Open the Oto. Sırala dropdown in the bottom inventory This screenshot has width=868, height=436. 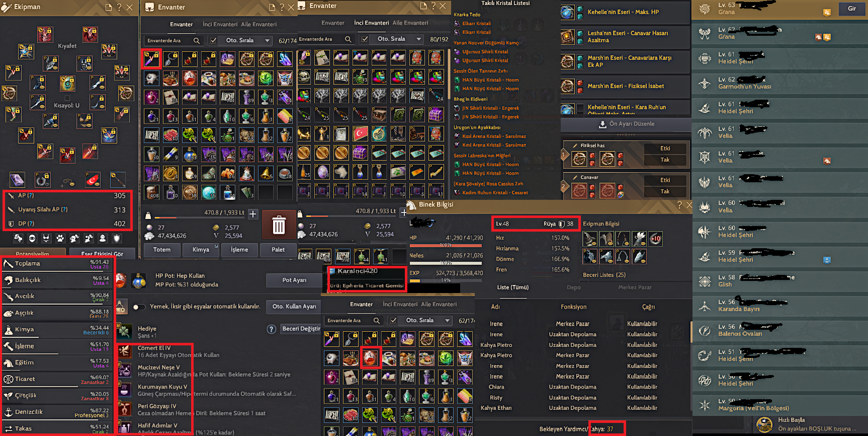[x=447, y=320]
